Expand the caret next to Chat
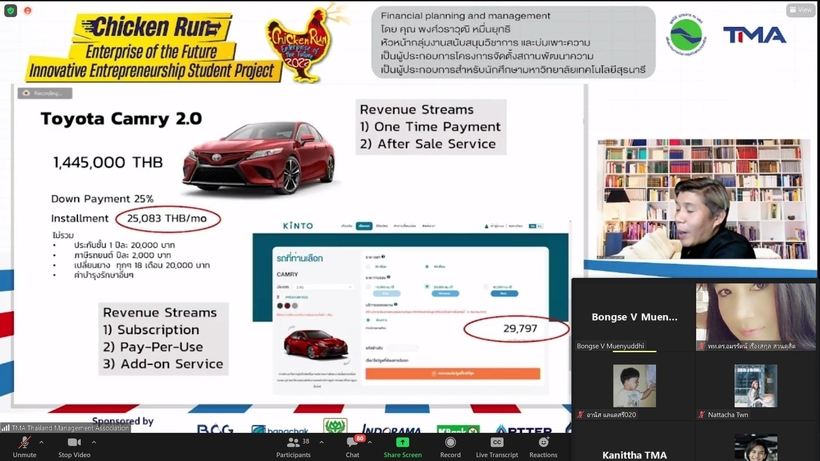Viewport: 820px width, 461px height. (x=370, y=442)
